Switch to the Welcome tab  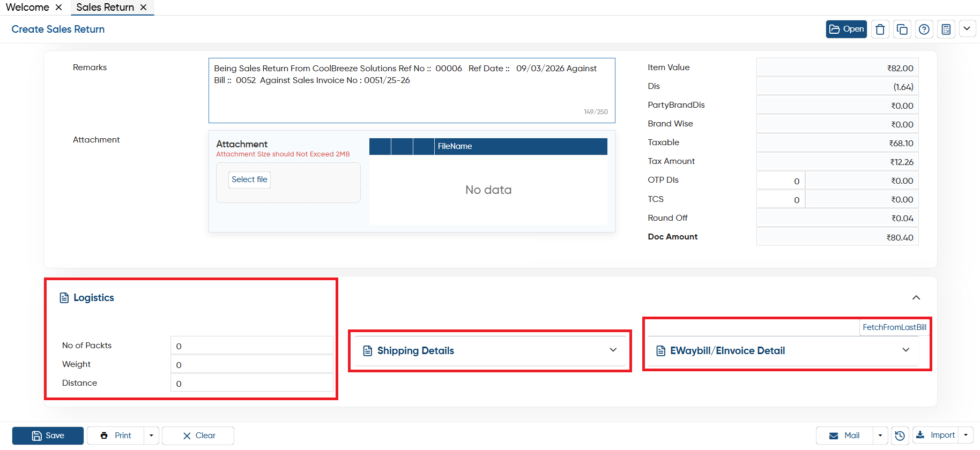point(27,7)
